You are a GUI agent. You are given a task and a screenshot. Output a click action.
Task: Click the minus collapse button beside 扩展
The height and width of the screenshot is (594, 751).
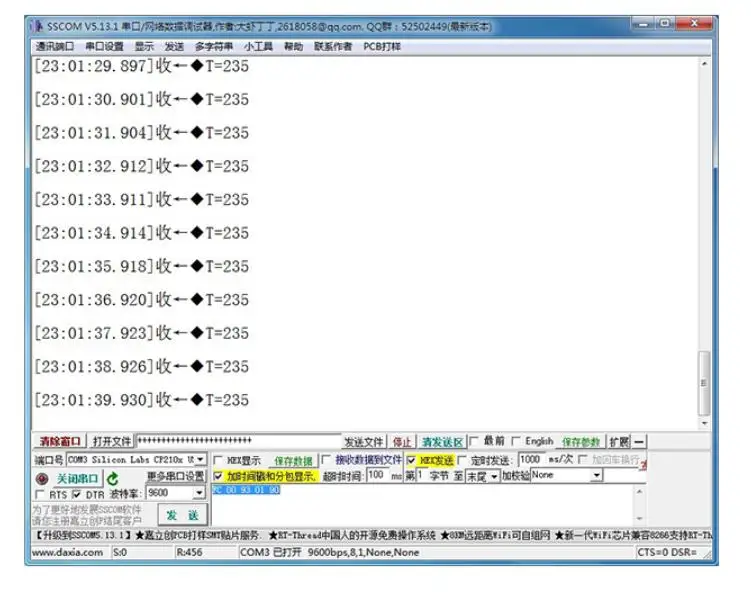click(639, 441)
